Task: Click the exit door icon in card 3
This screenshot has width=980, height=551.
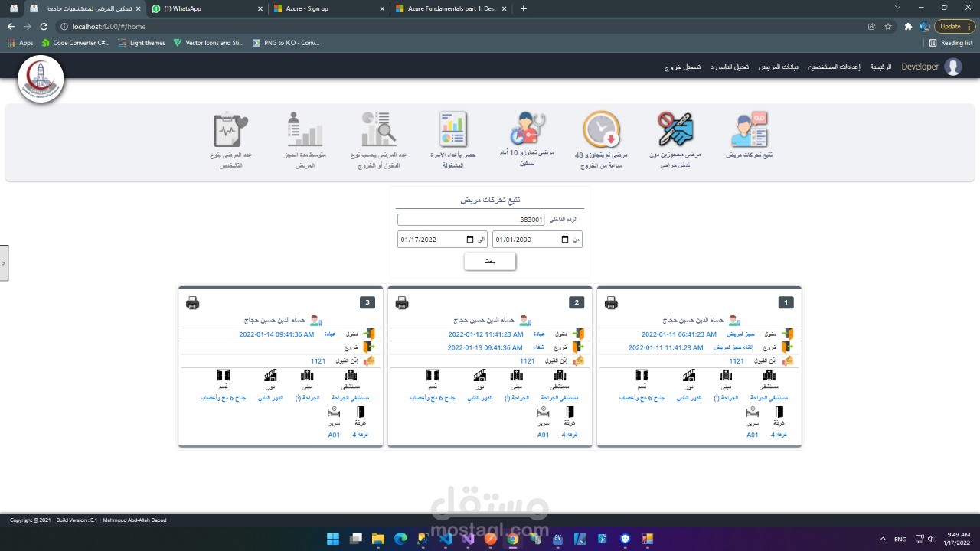Action: 370,347
